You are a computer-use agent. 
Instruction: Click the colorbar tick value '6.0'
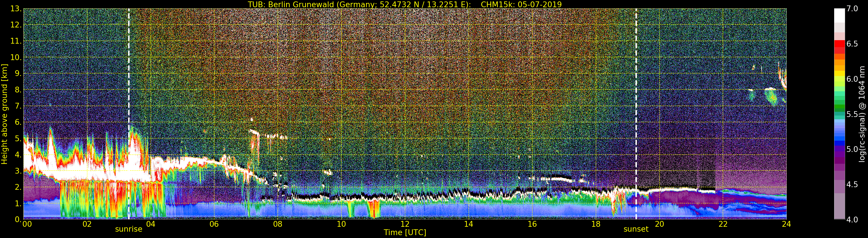(x=852, y=79)
